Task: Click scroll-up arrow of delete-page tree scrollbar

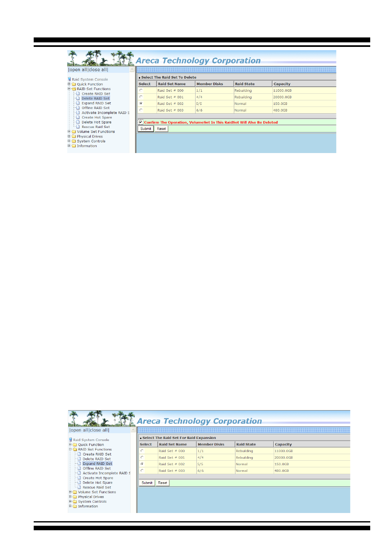Action: [x=132, y=70]
